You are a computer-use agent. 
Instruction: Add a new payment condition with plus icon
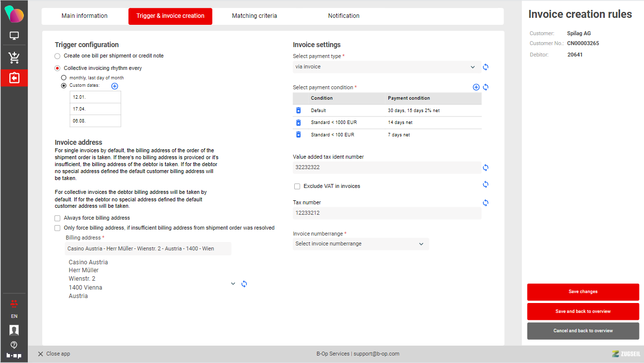click(x=476, y=87)
